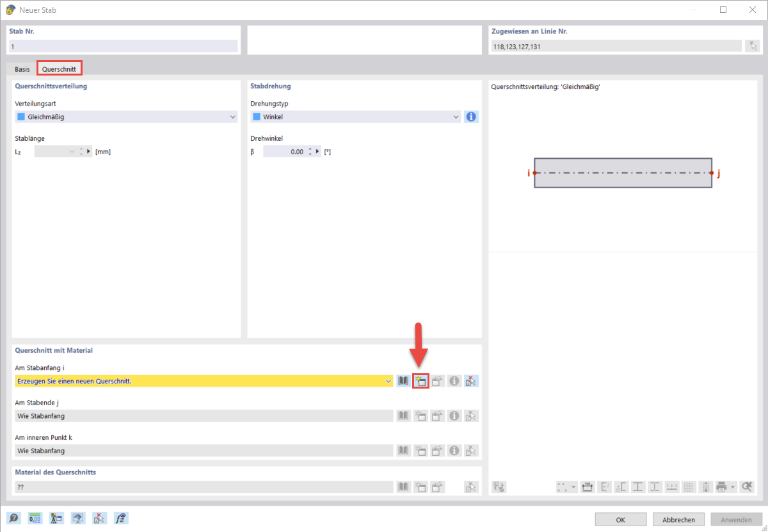Click the printer icon in the preview toolbar
This screenshot has height=532, width=768.
722,487
